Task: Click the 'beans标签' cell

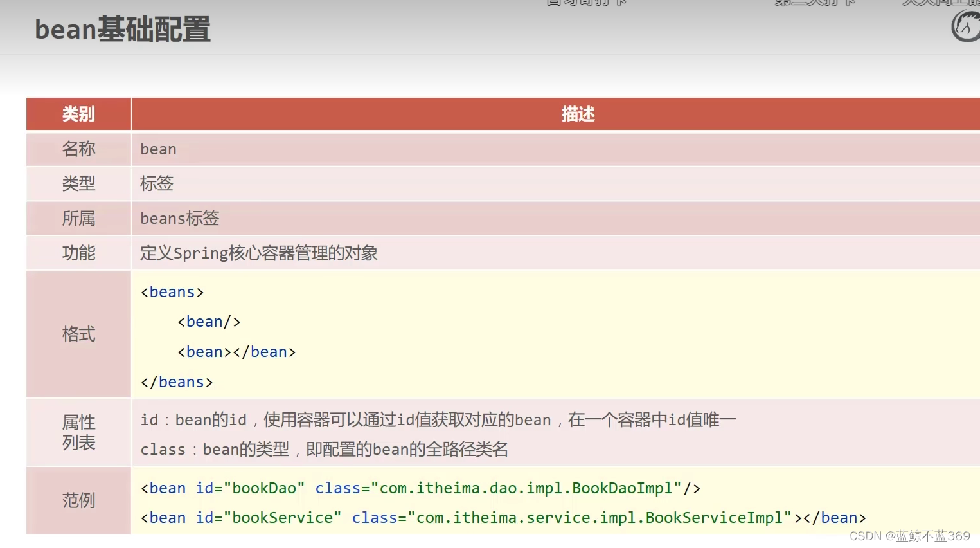Action: point(180,218)
